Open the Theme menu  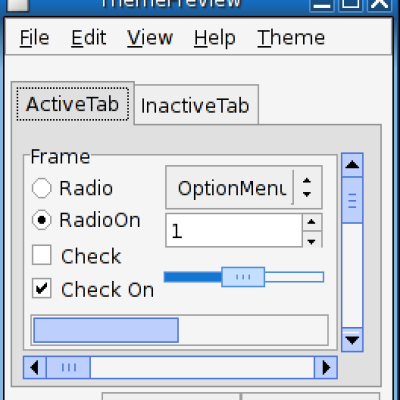291,38
